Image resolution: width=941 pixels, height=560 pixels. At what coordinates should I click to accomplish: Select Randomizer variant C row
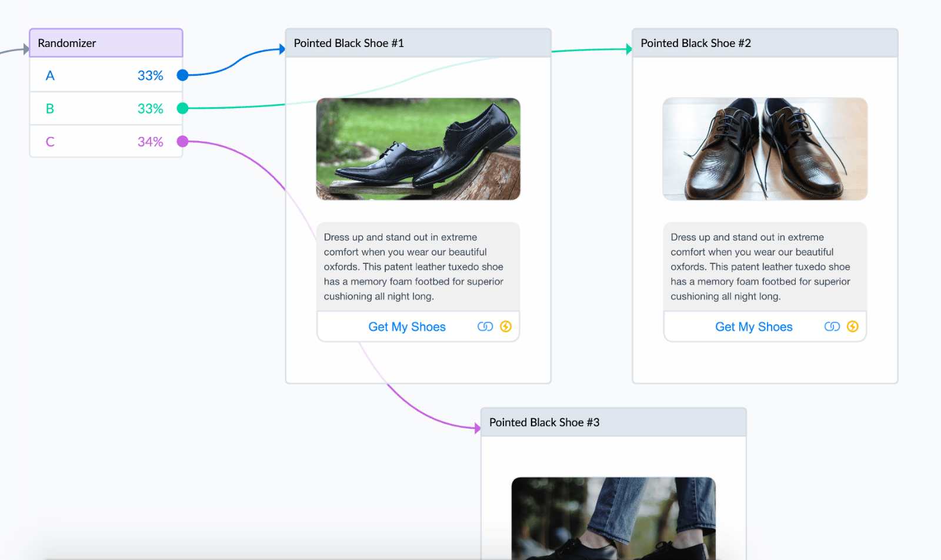pyautogui.click(x=106, y=141)
